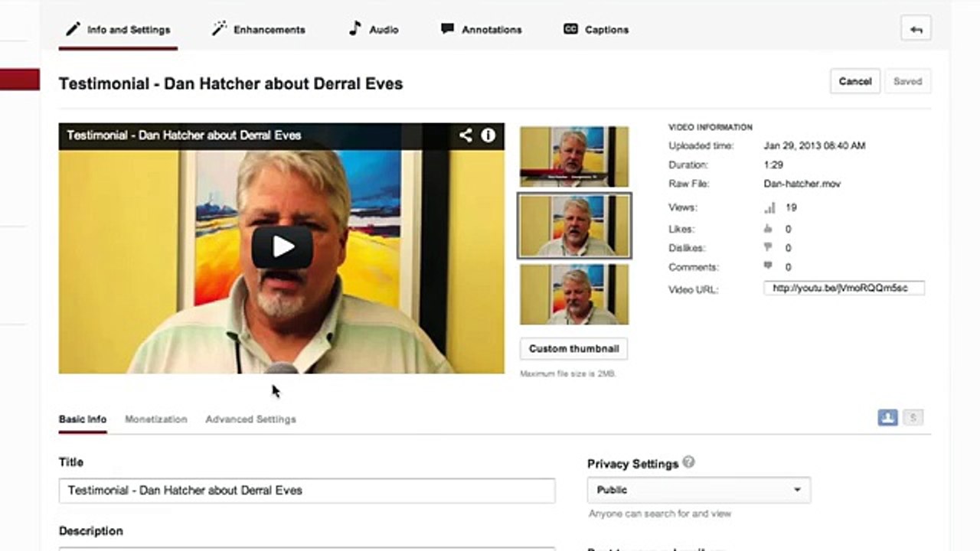
Task: Click the blue public status icon
Action: tap(888, 418)
